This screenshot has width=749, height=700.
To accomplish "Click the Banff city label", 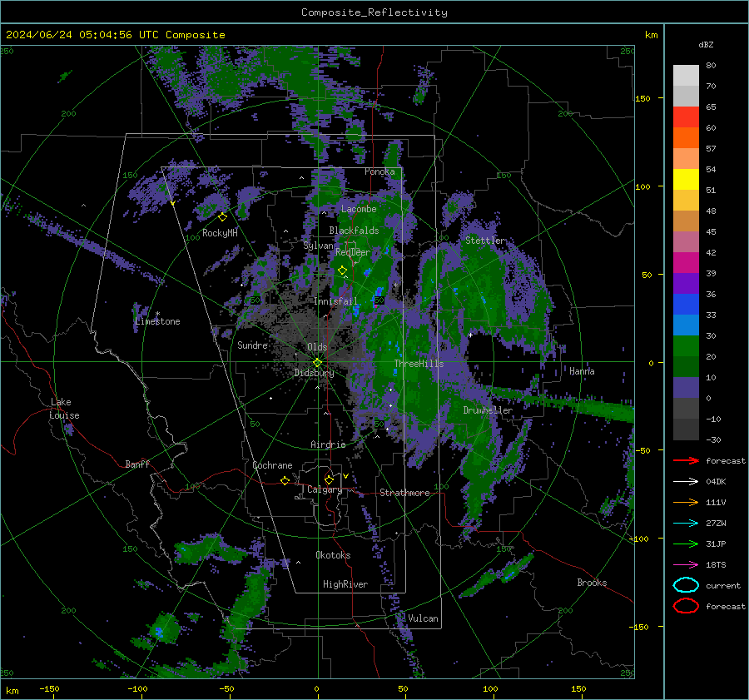I will coord(137,464).
